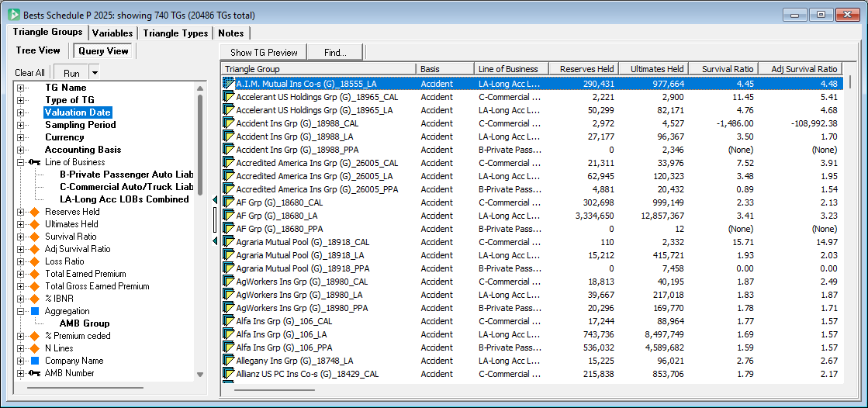Switch to the Triangle Groups tab

point(48,32)
